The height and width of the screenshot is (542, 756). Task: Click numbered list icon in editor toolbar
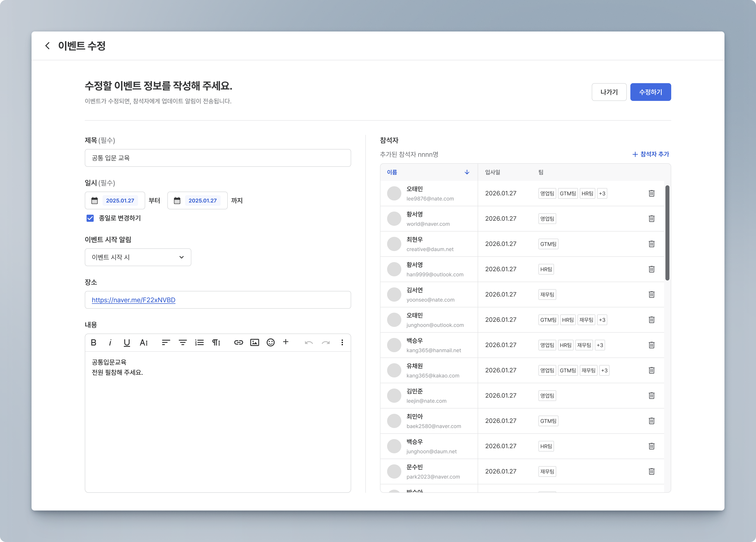[199, 342]
